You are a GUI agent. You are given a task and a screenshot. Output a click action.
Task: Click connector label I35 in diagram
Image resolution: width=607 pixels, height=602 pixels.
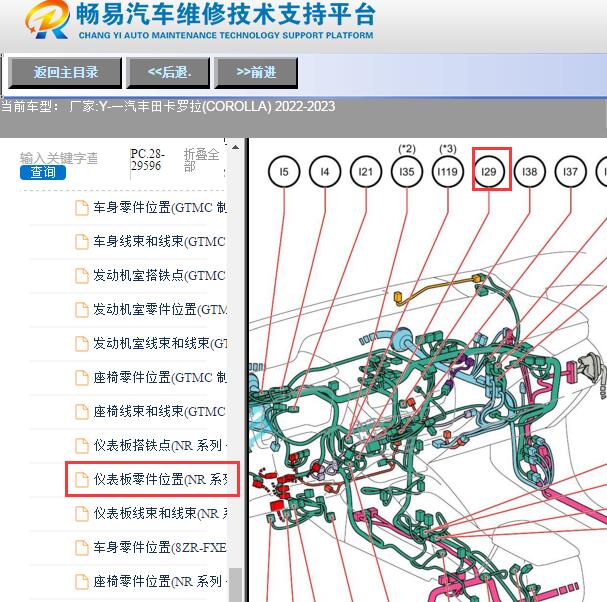(x=407, y=172)
